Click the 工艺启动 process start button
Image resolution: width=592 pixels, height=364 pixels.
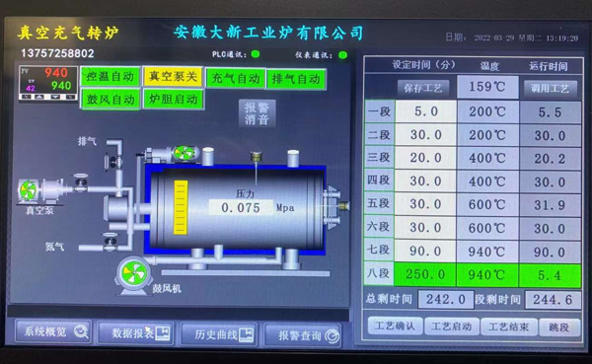[x=452, y=327]
